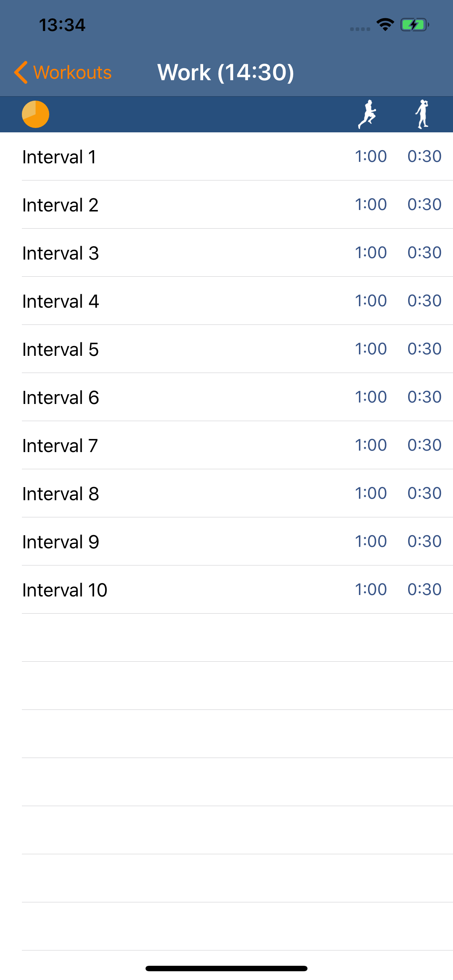The image size is (453, 980).
Task: Edit Interval 5 work duration 1:00
Action: pyautogui.click(x=371, y=349)
